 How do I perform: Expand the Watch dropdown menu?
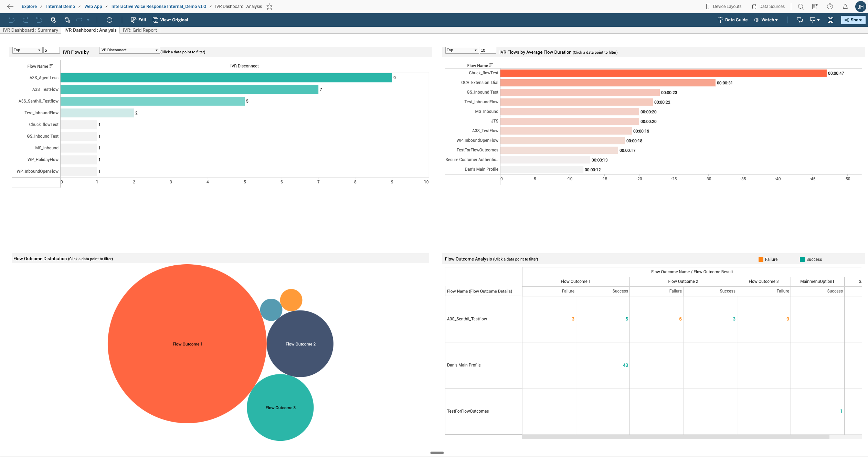[x=766, y=20]
